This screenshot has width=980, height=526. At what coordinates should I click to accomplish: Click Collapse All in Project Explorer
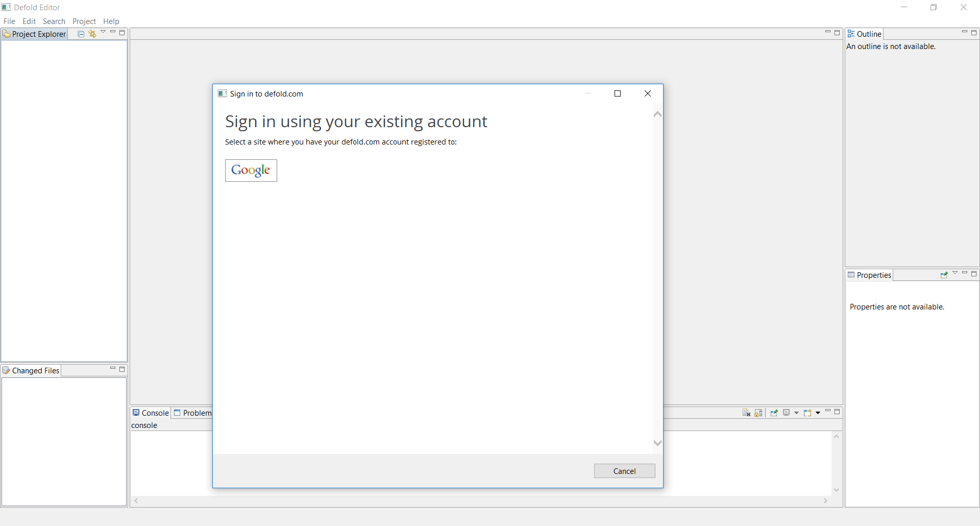pyautogui.click(x=81, y=34)
